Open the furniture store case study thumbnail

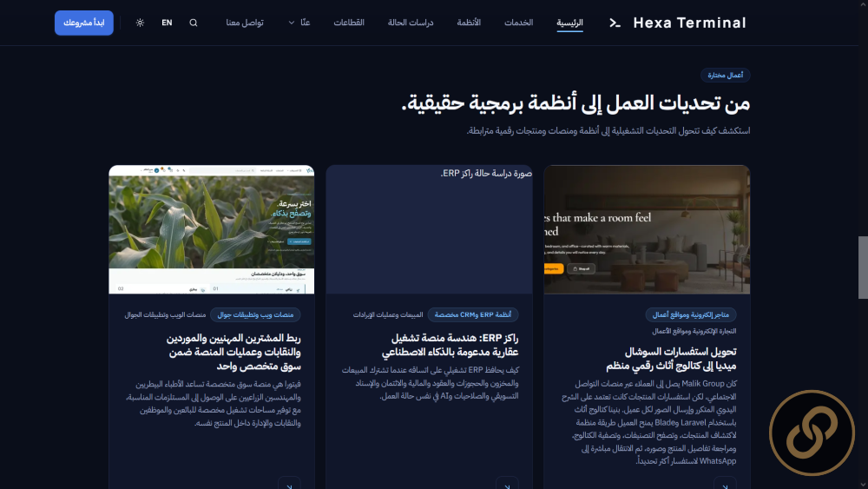pos(647,229)
